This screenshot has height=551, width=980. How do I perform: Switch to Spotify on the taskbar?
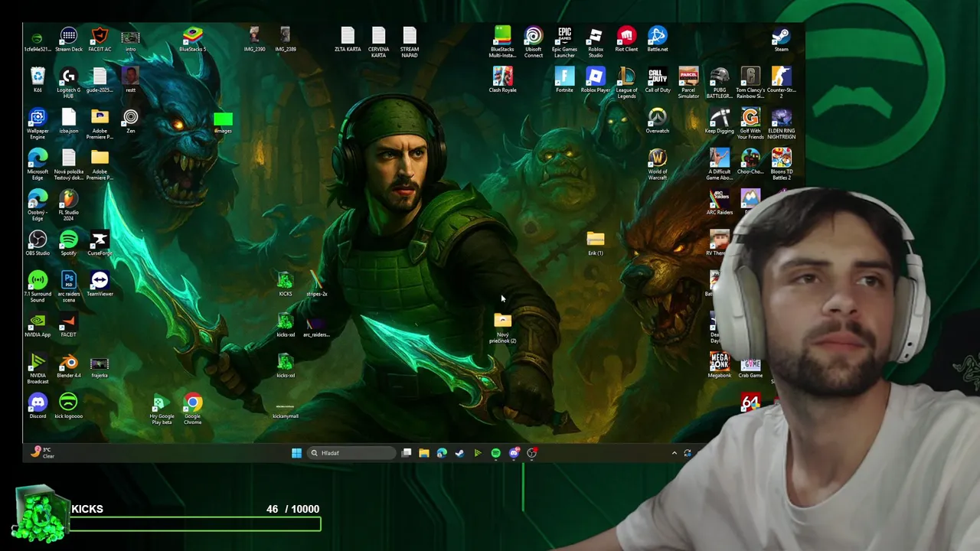coord(495,453)
